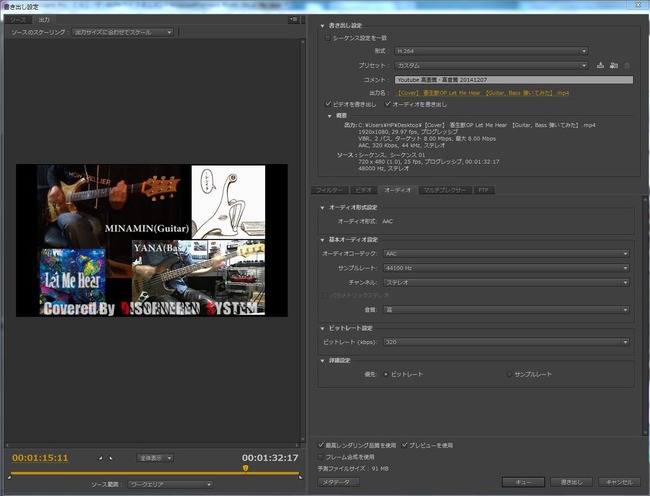Switch to the 出力 tab
650x496 pixels.
click(x=44, y=20)
